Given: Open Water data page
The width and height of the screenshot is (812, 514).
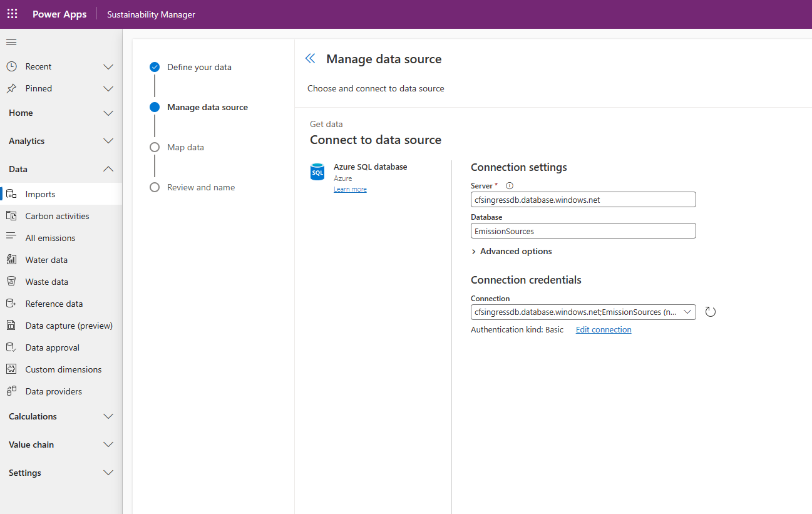Looking at the screenshot, I should [61, 260].
